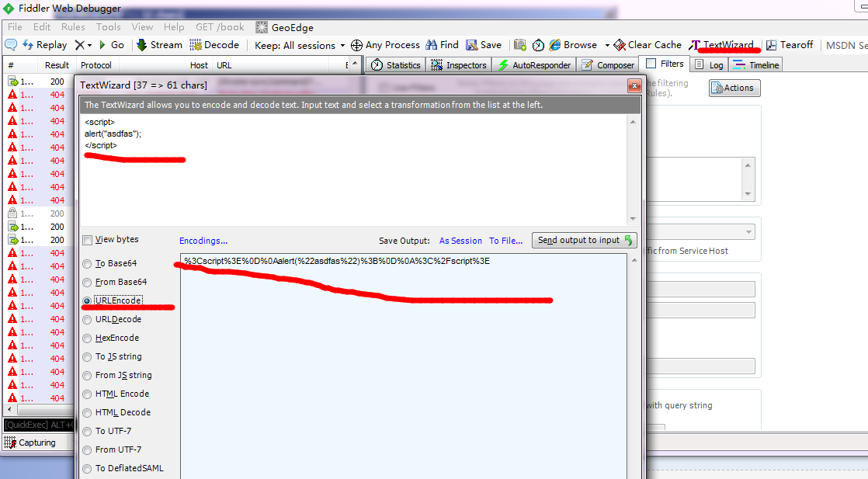Screen dimensions: 868x479
Task: Click the timer stopwatch icon
Action: (538, 45)
